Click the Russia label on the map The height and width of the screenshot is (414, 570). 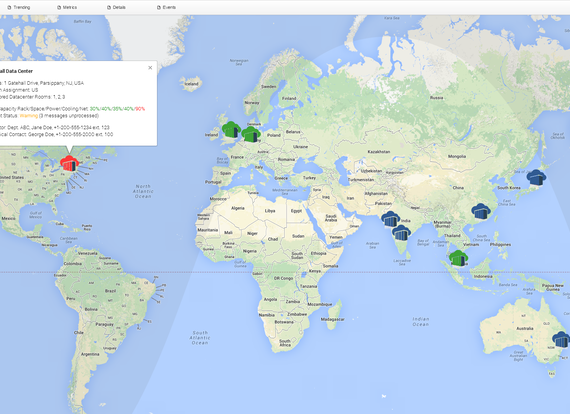coord(436,97)
